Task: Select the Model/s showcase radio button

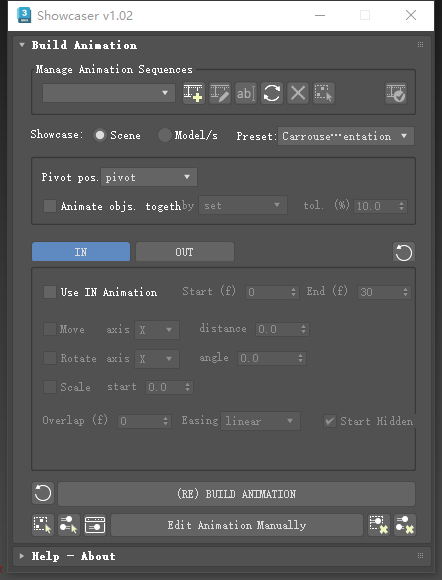Action: pos(165,135)
